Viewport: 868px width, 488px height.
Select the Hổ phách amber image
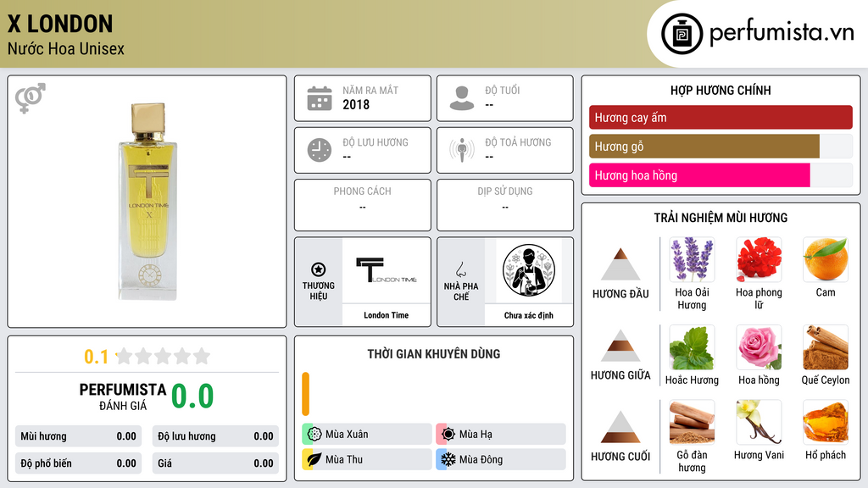point(826,422)
